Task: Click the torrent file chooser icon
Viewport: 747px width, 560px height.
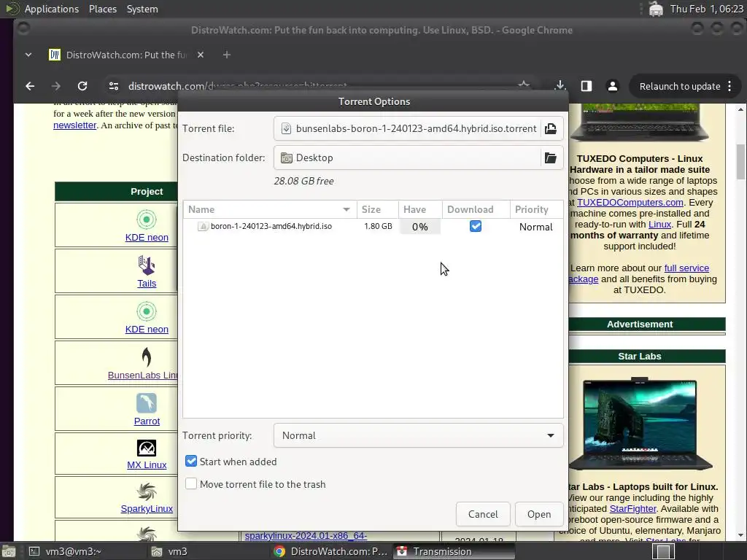Action: [551, 128]
